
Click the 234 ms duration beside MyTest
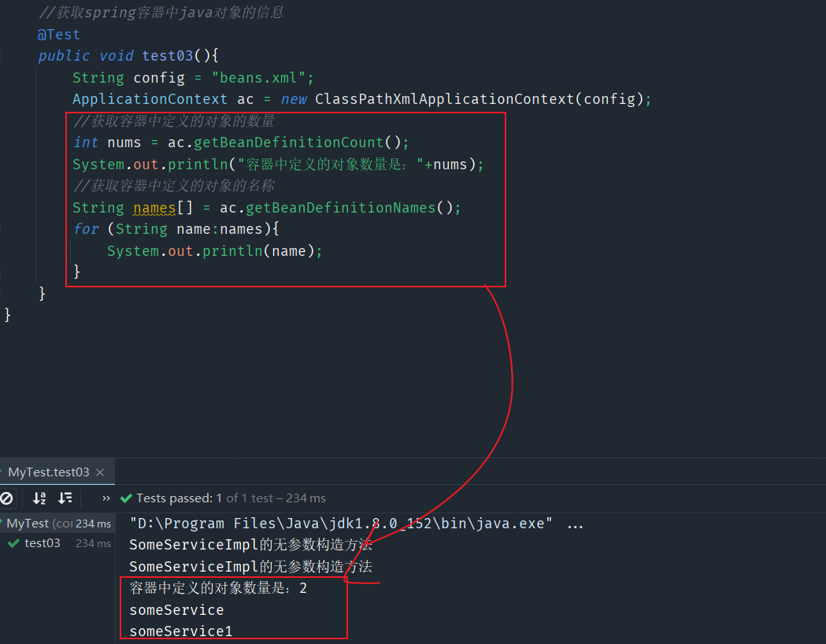click(93, 524)
